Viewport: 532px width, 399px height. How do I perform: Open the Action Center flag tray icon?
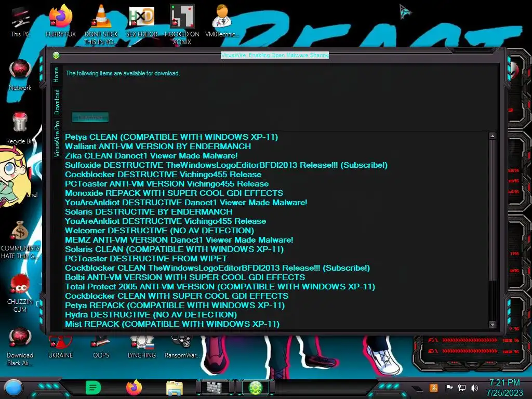pos(449,388)
